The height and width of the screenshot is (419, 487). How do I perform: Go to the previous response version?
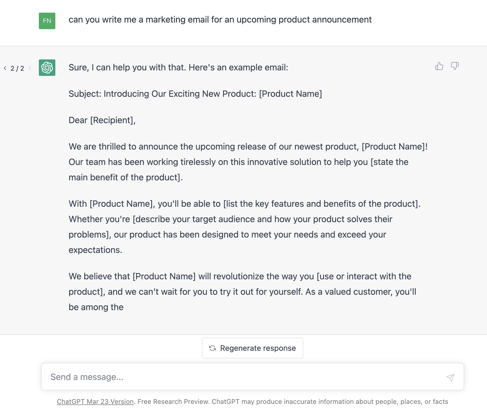[x=5, y=68]
